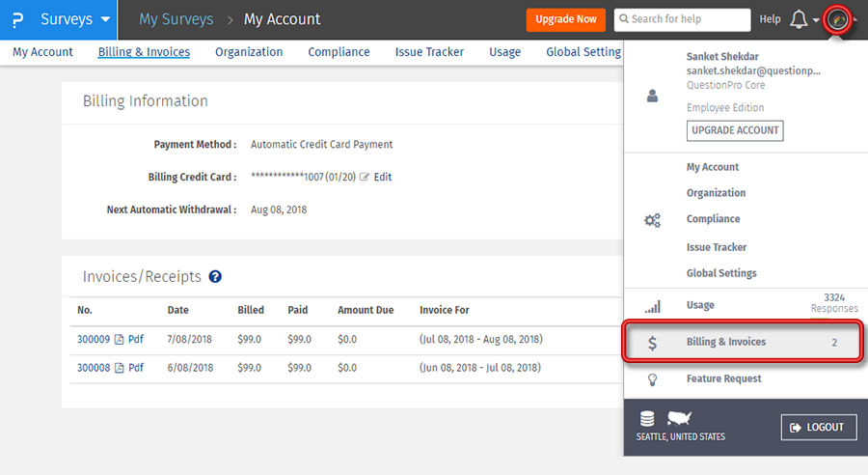This screenshot has width=868, height=475.
Task: Open PDF icon for invoice 300008
Action: pos(120,368)
